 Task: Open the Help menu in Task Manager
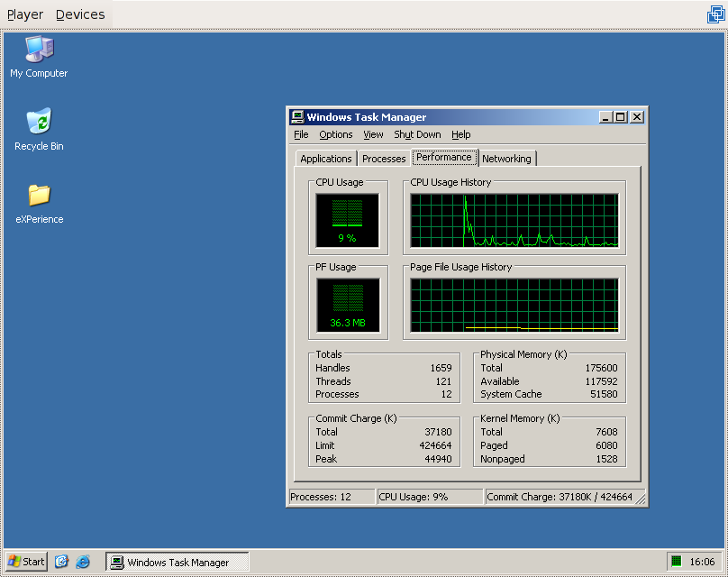point(461,134)
